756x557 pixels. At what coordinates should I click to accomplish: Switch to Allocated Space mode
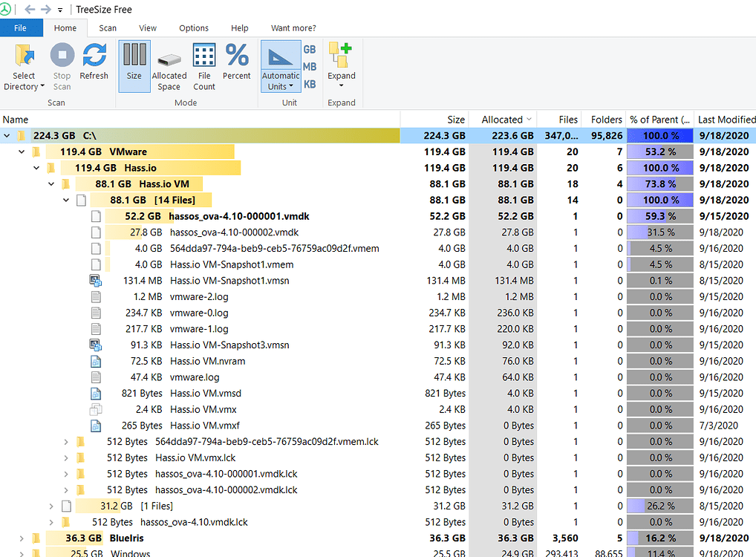tap(169, 65)
